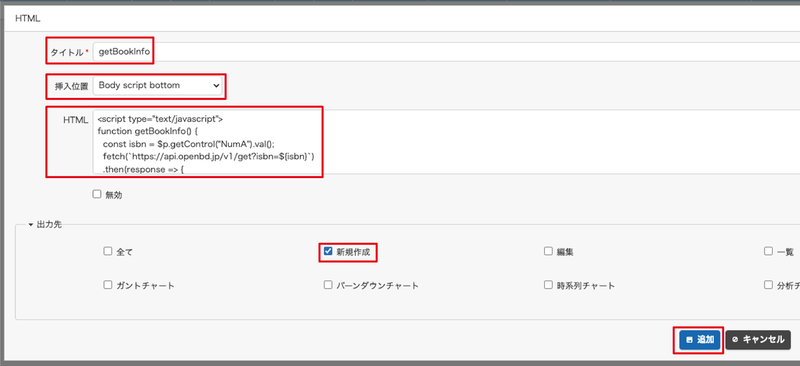Check the ガントチャート checkbox
Viewport: 800px width, 366px height.
[x=107, y=285]
